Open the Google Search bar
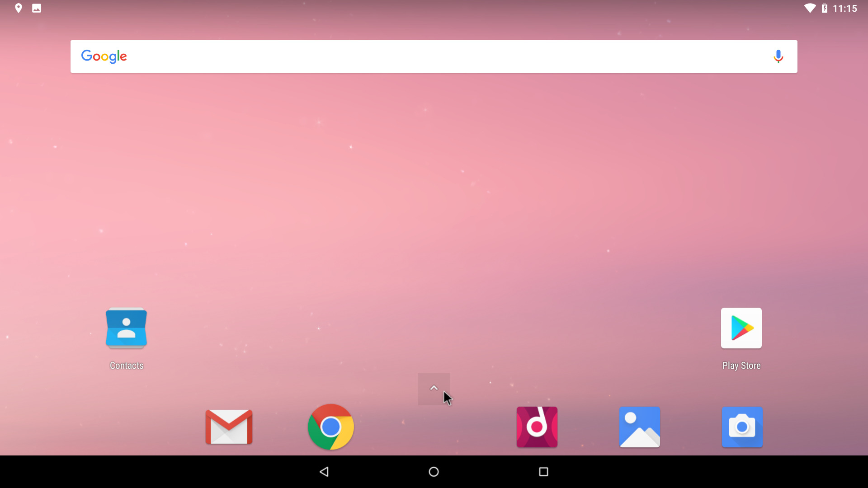This screenshot has width=868, height=488. pyautogui.click(x=434, y=56)
